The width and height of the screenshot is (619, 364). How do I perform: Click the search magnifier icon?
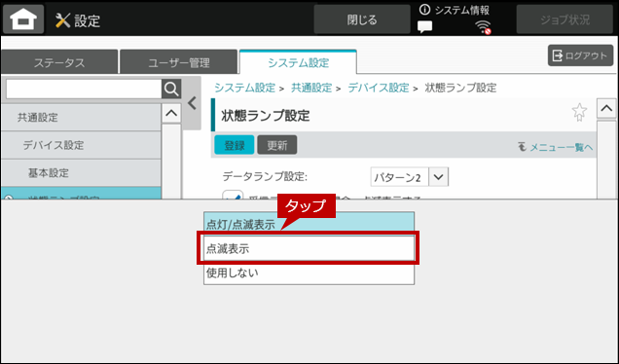tap(171, 90)
